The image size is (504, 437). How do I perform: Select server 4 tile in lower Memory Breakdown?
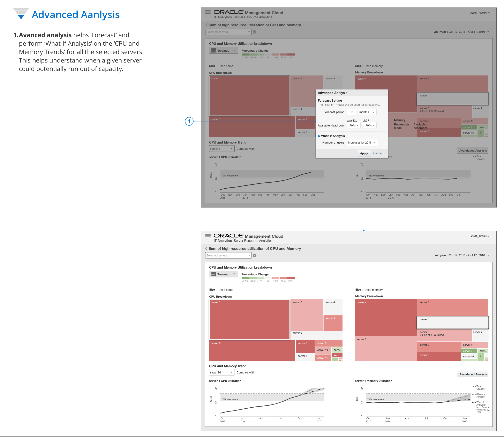coord(386,318)
